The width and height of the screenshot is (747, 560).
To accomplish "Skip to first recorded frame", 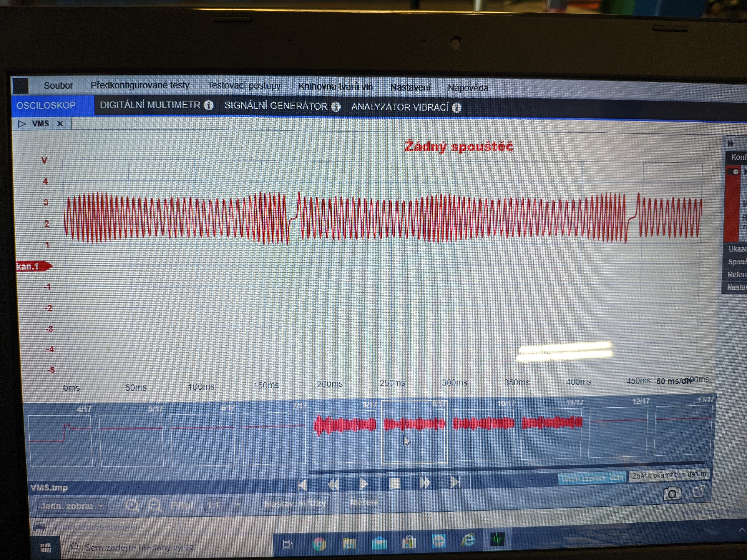I will [x=302, y=485].
